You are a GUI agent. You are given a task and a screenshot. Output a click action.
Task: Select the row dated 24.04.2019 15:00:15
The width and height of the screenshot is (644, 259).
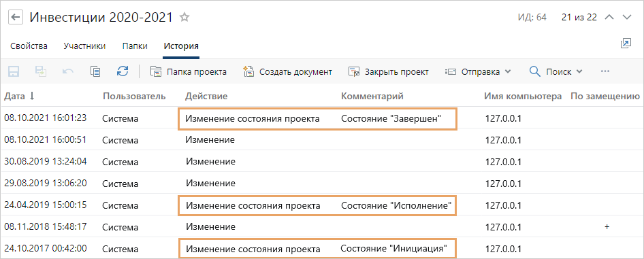pos(321,205)
